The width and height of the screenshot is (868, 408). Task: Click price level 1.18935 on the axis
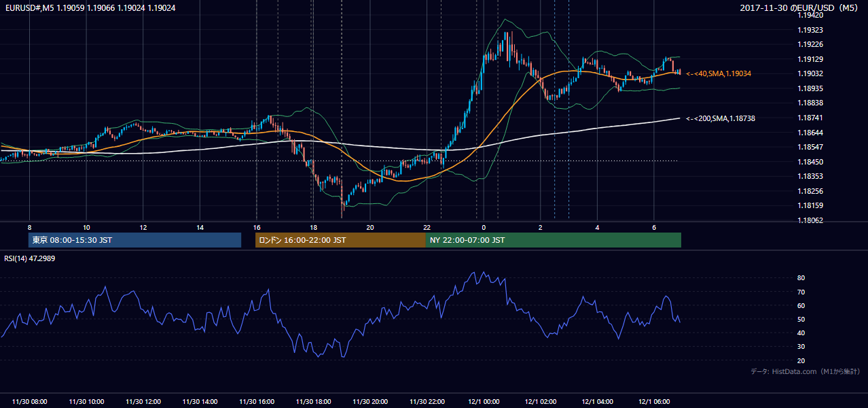(811, 88)
